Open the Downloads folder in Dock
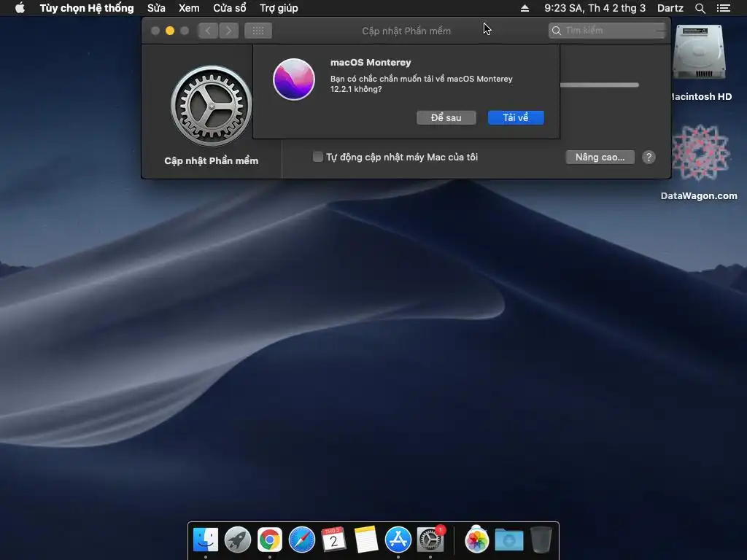Image resolution: width=747 pixels, height=560 pixels. pos(508,540)
